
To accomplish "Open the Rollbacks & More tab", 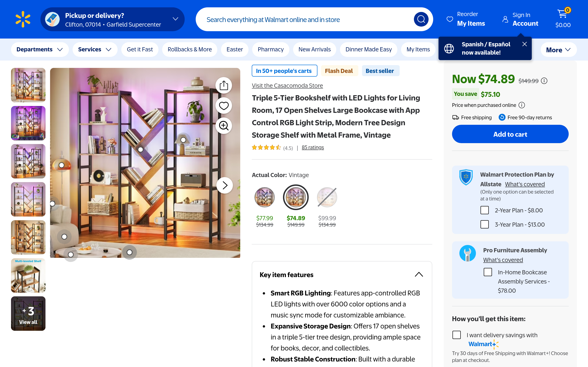I will pyautogui.click(x=189, y=50).
